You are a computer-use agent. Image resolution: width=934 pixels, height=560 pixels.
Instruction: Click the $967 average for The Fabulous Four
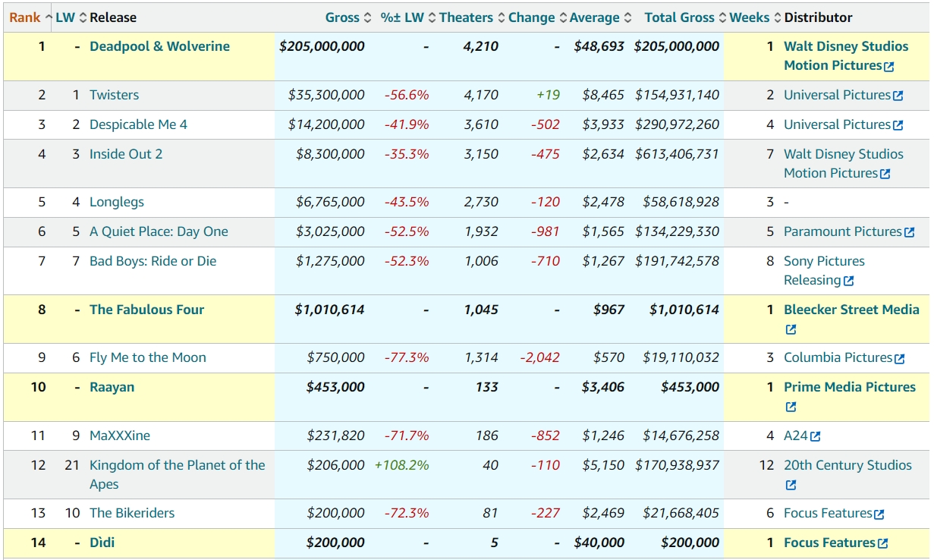(x=609, y=310)
